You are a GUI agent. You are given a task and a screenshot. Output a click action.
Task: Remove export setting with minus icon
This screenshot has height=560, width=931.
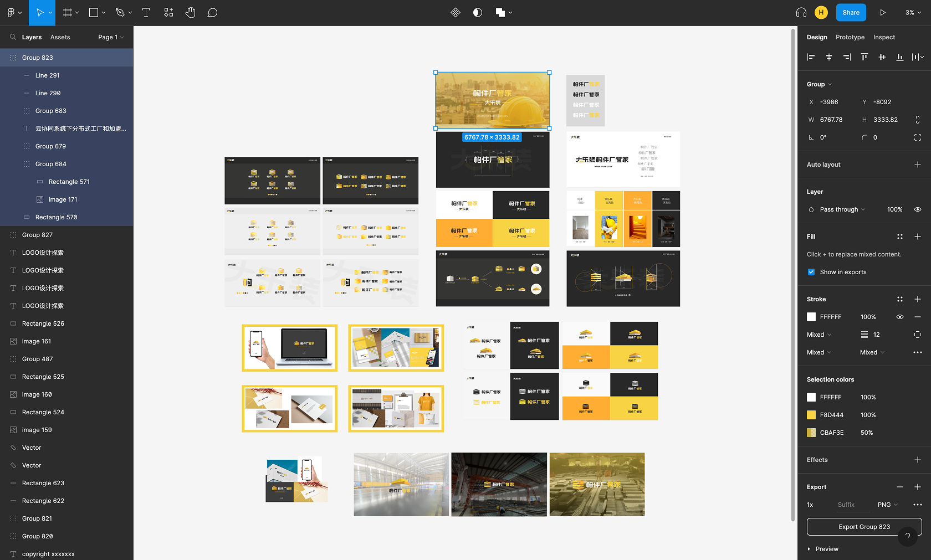click(900, 487)
